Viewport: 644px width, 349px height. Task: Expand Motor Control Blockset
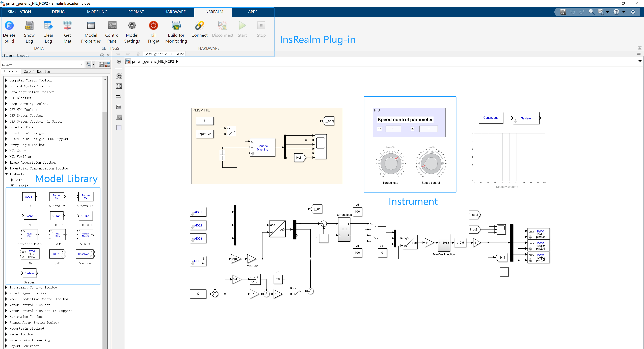coord(6,305)
